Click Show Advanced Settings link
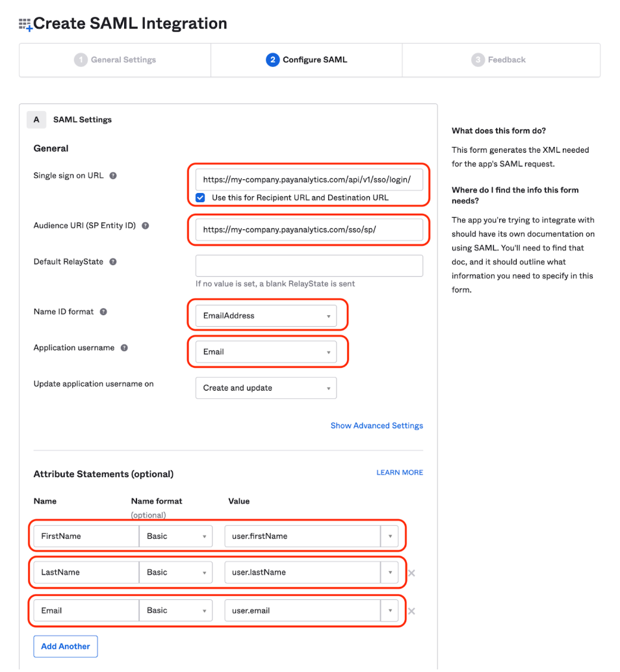620x672 pixels. (376, 426)
